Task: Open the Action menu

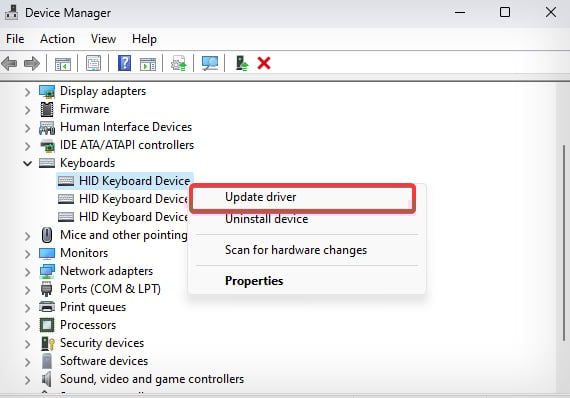Action: [57, 39]
